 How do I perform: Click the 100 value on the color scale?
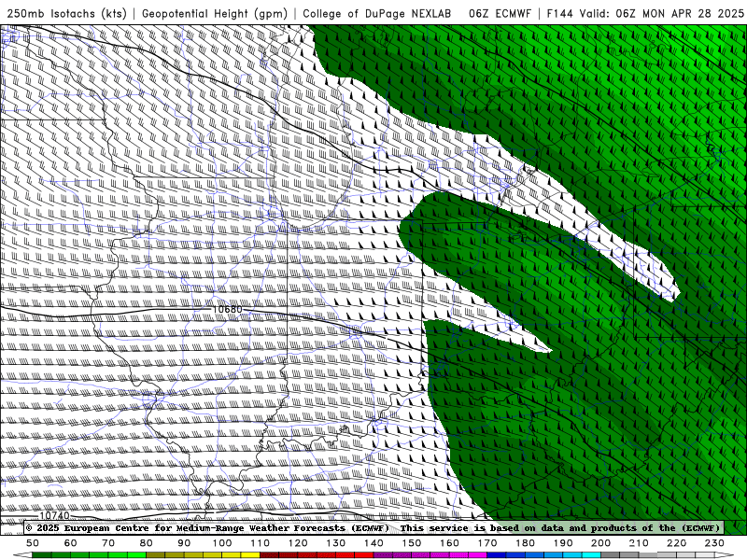point(222,543)
